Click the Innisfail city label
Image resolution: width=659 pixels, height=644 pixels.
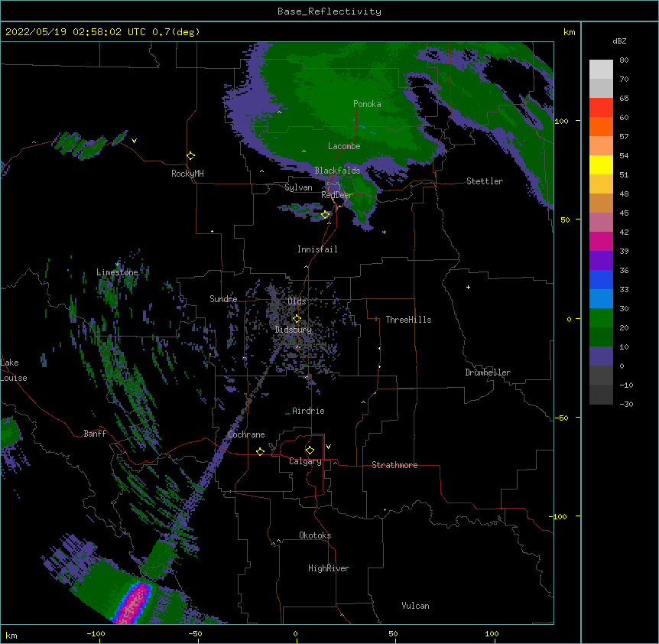(x=317, y=249)
